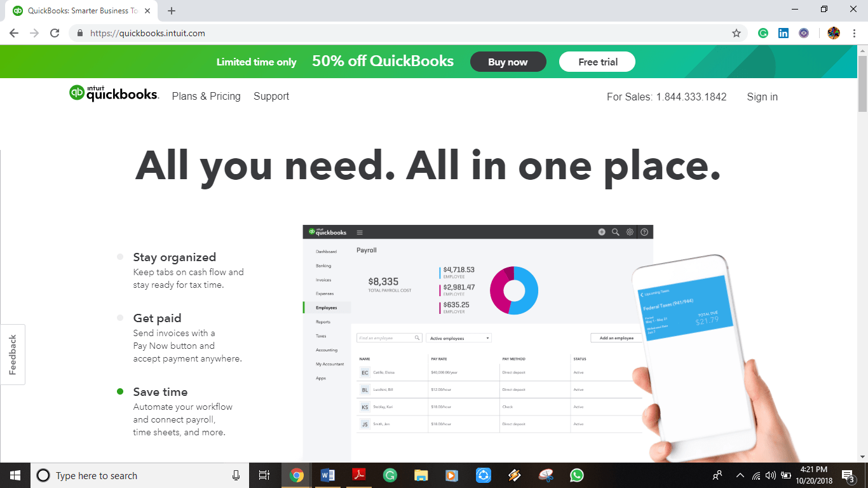868x488 pixels.
Task: Click Add an employee button in preview
Action: [616, 338]
